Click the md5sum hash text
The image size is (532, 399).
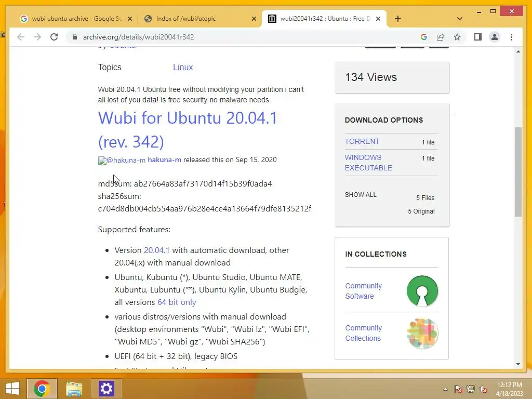203,183
